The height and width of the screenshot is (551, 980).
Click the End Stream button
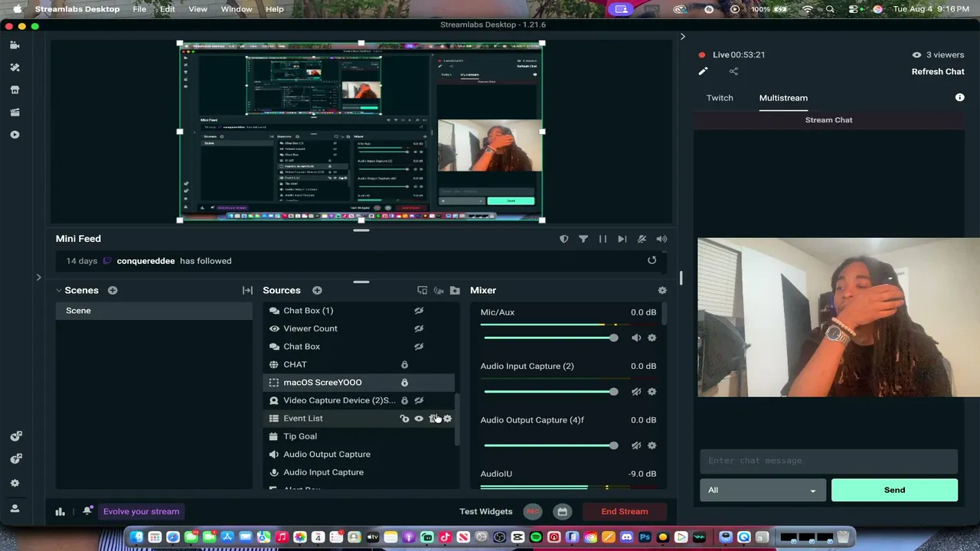625,511
